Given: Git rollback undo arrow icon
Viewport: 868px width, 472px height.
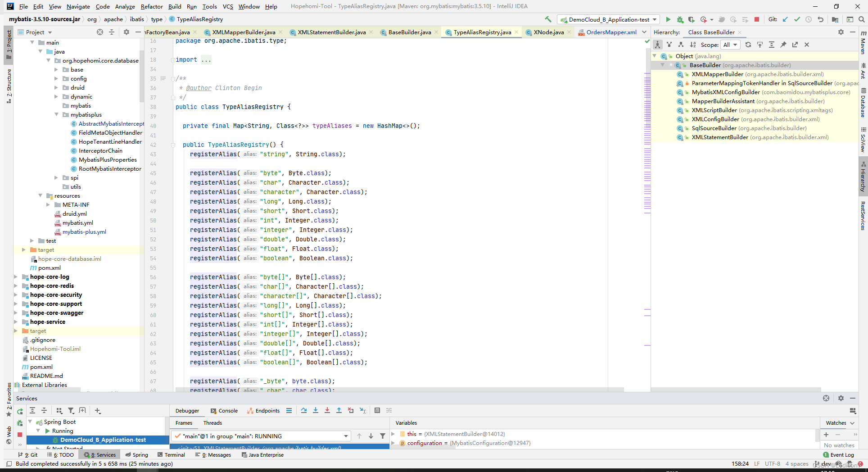Looking at the screenshot, I should pyautogui.click(x=821, y=19).
